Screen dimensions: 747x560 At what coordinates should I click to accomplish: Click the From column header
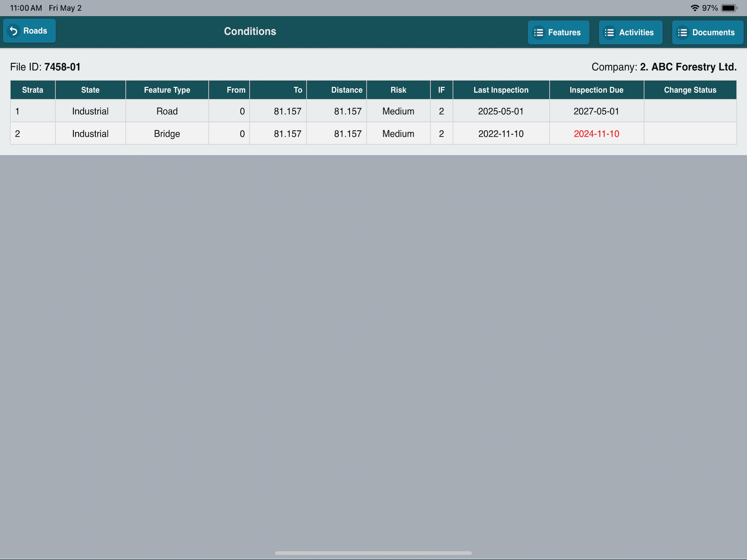(x=229, y=90)
